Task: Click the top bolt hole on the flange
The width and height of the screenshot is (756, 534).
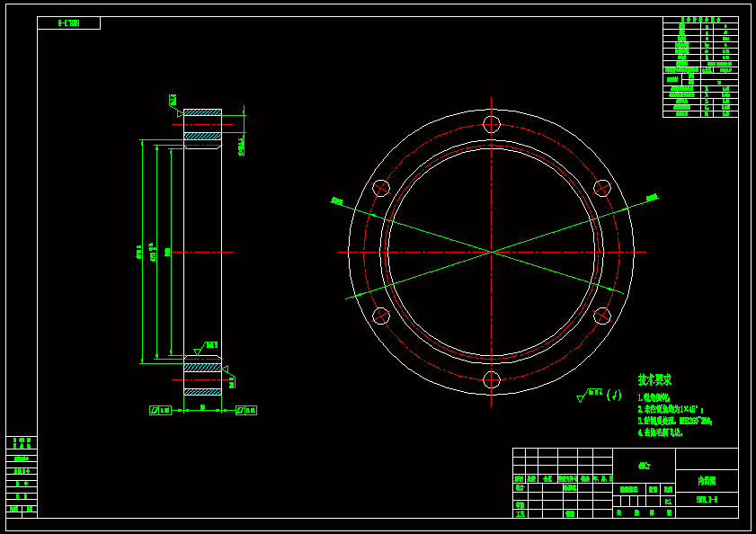Action: 492,124
